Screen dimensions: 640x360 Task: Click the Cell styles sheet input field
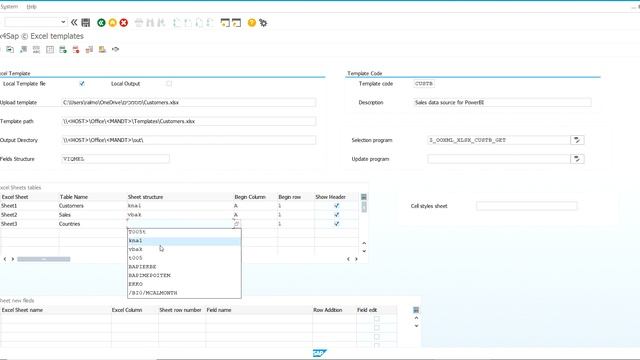coord(527,206)
